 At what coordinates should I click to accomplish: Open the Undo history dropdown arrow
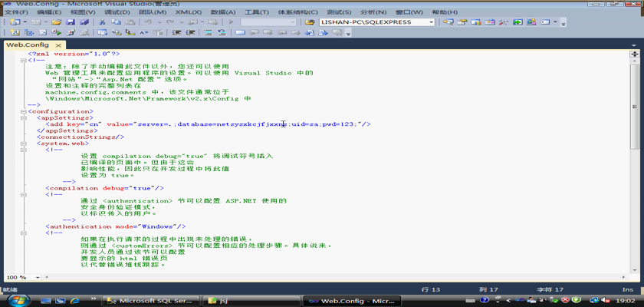point(159,22)
